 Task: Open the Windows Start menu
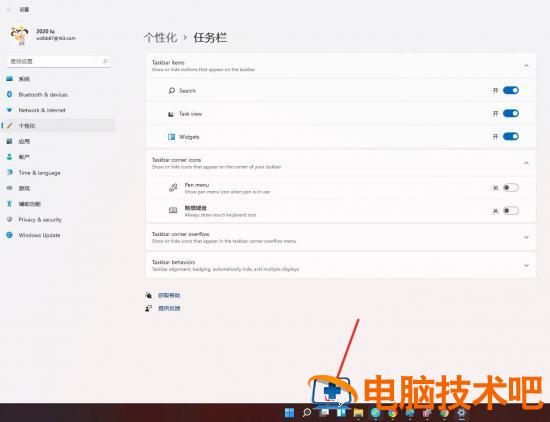click(289, 413)
